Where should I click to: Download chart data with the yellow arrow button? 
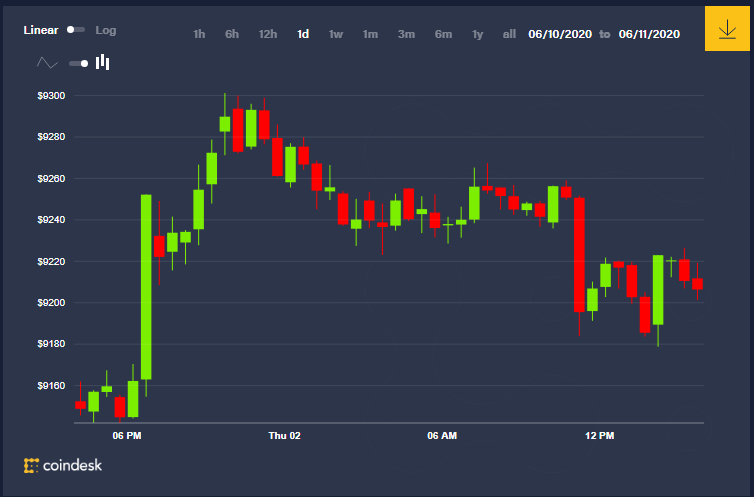(x=727, y=29)
